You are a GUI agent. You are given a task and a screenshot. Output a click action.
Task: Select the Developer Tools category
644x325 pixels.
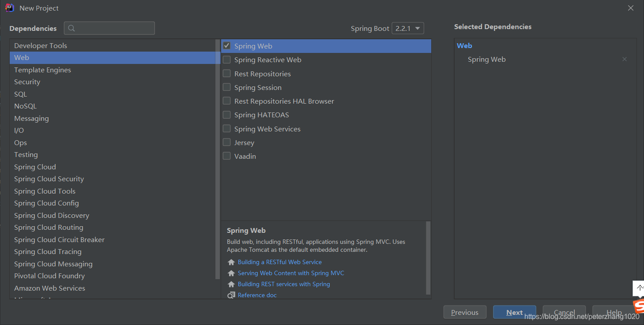coord(113,45)
